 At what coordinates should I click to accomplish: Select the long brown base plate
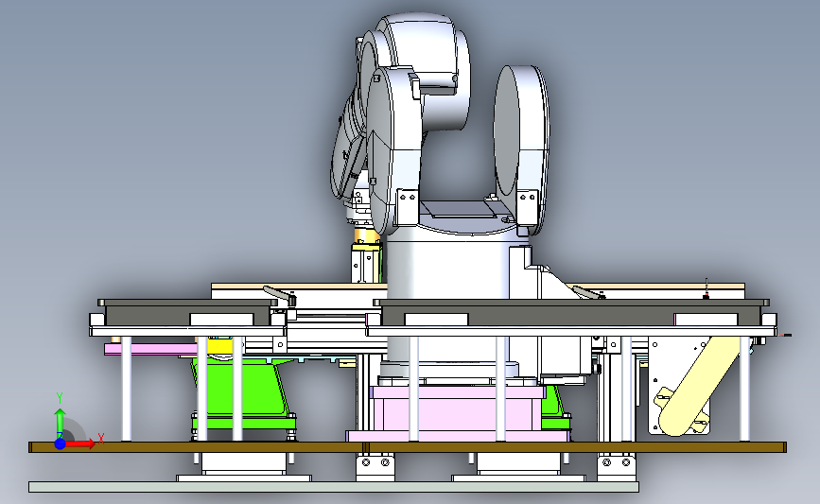coord(408,447)
